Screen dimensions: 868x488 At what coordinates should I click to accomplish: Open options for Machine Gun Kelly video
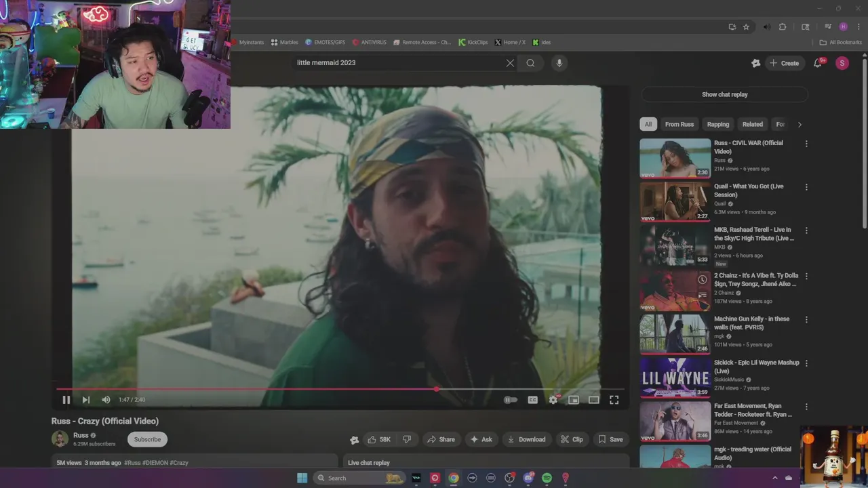[806, 320]
